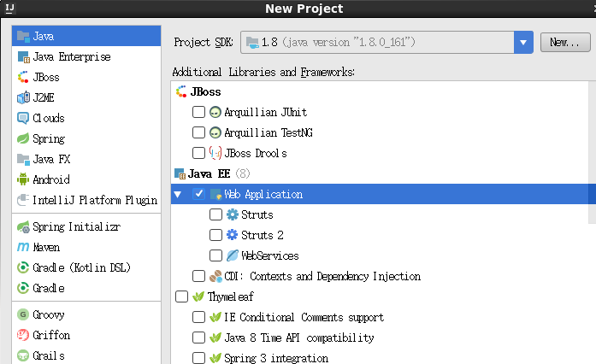Collapse the Web Application tree node
596x364 pixels.
[178, 195]
